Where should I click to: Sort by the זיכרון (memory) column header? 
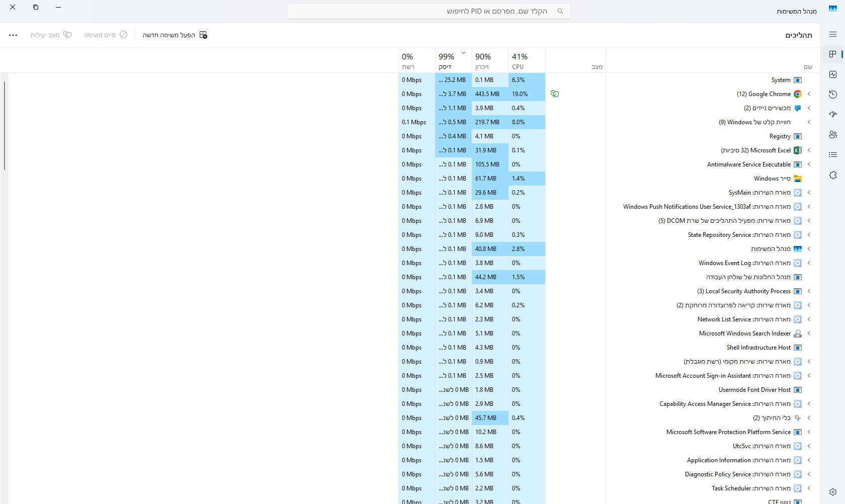[490, 60]
